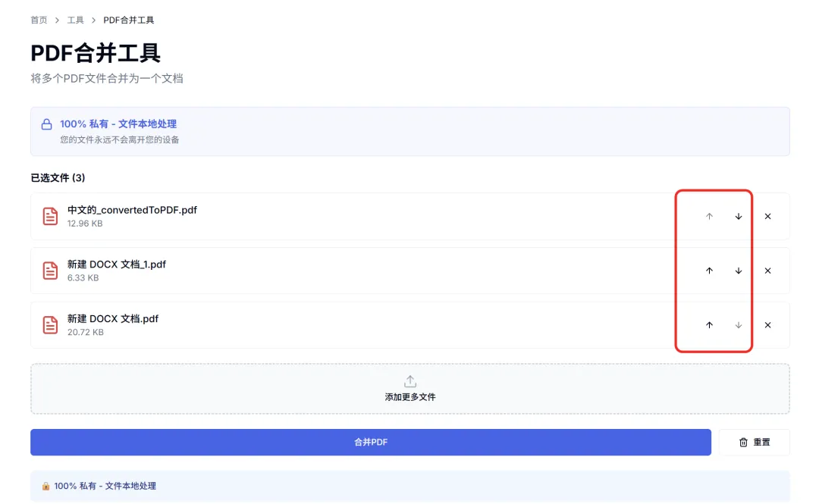Reset files with 重置 button
Viewport: 819px width, 504px height.
(755, 443)
